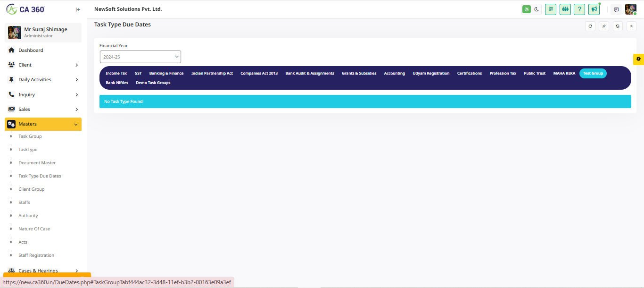The image size is (644, 288).
Task: Open Staff Registration under Masters
Action: coord(36,255)
